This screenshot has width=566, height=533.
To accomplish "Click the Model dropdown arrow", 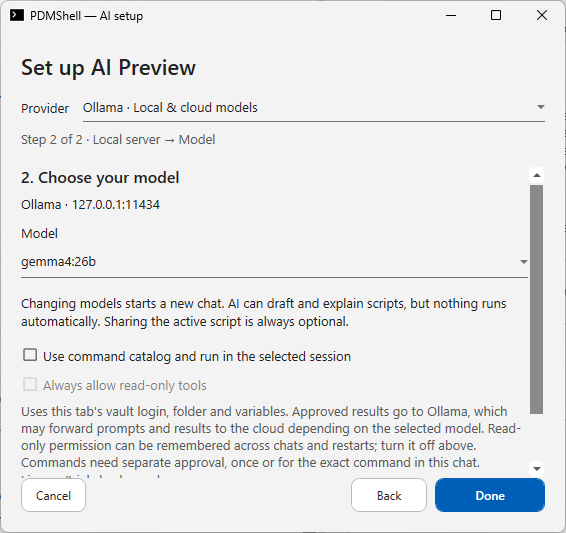I will pyautogui.click(x=523, y=262).
